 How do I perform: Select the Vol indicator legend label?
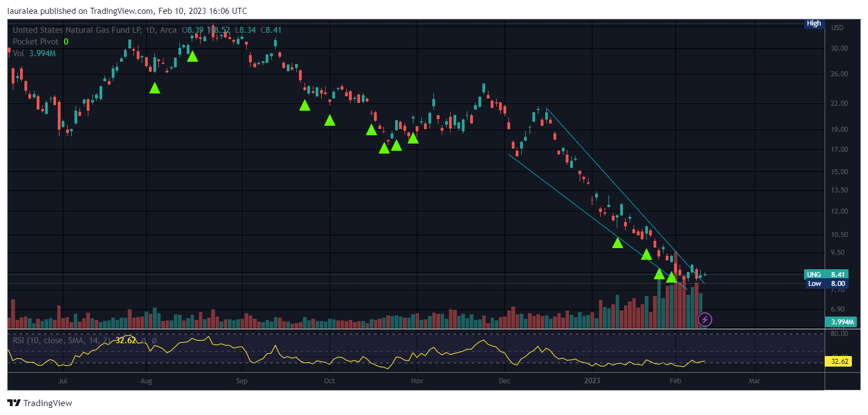click(x=18, y=53)
